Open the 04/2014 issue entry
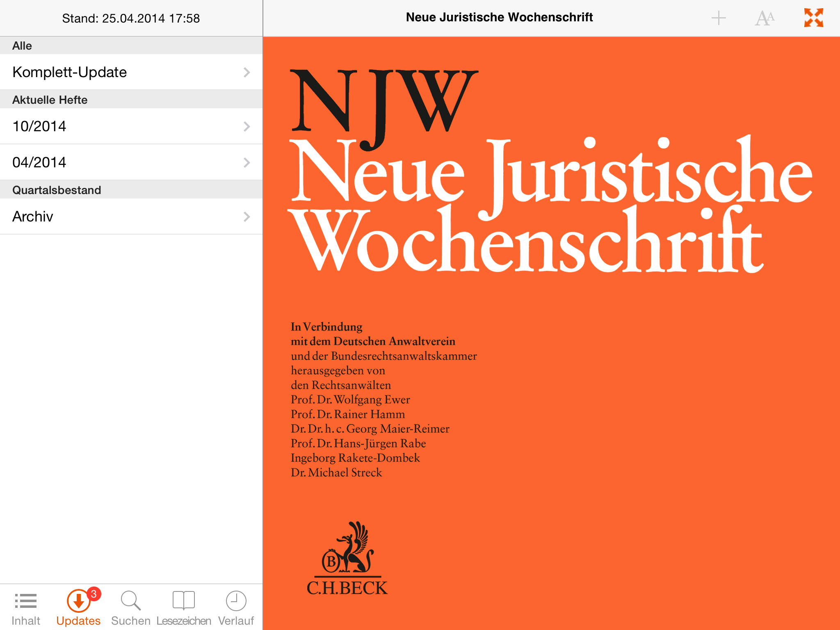This screenshot has height=630, width=840. (131, 162)
